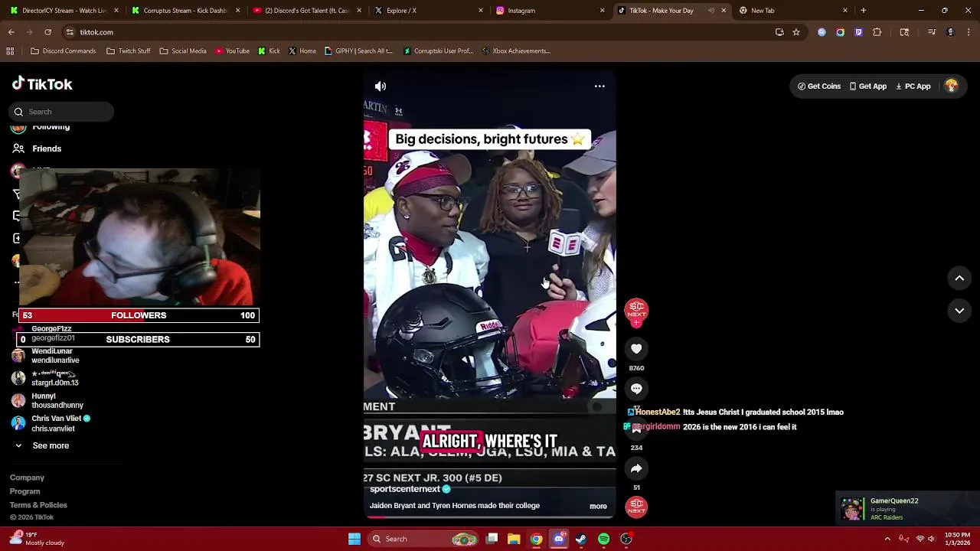Screen dimensions: 980x551
Task: Open Corruptski User Profile bookmark
Action: (x=439, y=51)
